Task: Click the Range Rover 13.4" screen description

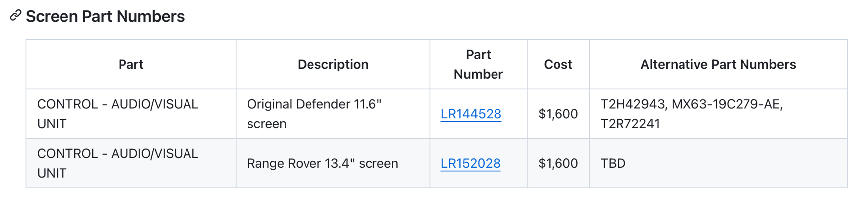Action: (x=322, y=163)
